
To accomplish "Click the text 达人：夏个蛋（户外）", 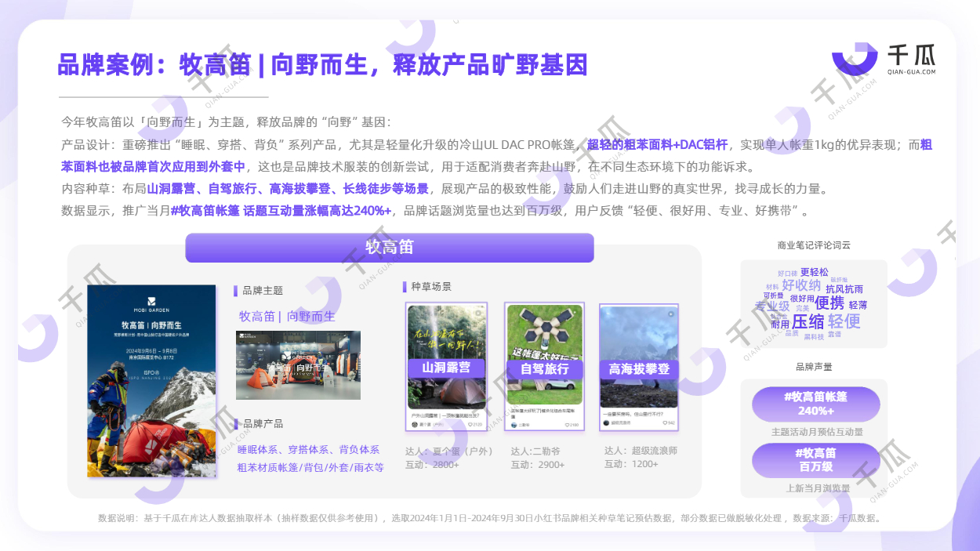I will pyautogui.click(x=449, y=451).
